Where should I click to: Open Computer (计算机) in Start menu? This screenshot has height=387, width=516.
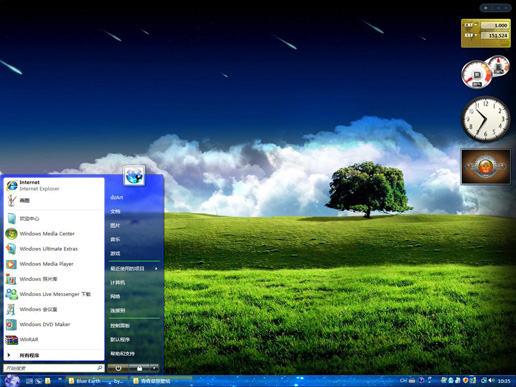pyautogui.click(x=118, y=283)
